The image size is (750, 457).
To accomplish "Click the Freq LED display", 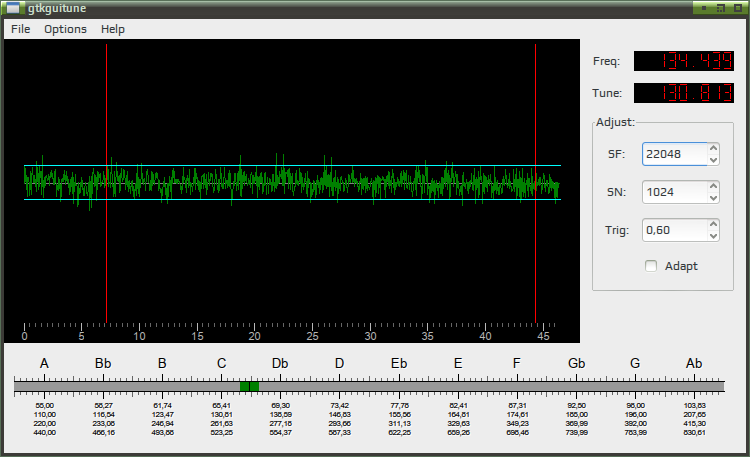I will click(x=684, y=61).
